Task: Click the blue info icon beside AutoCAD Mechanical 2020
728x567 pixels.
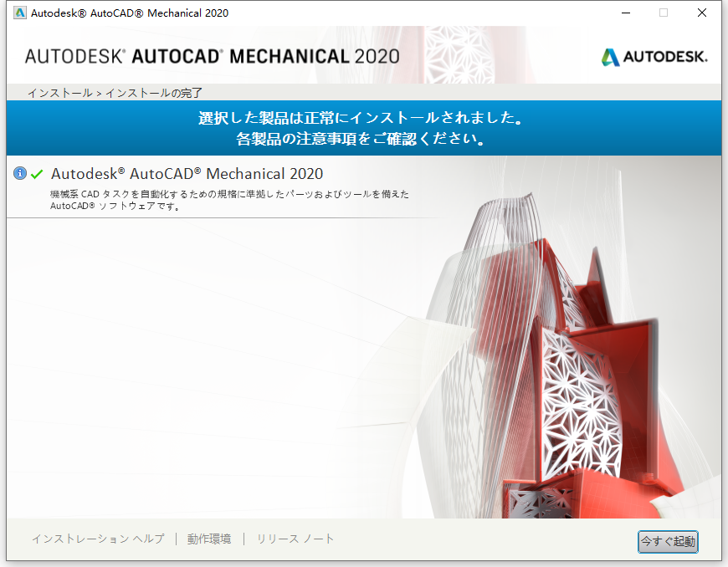Action: click(20, 174)
